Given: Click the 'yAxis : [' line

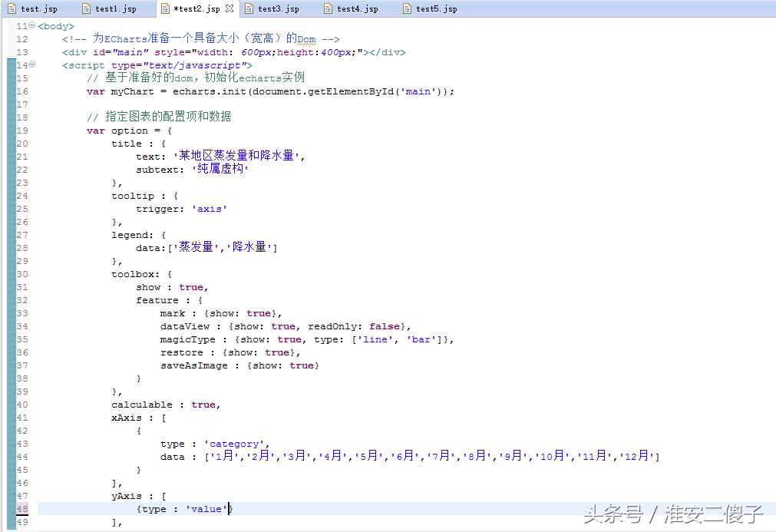Looking at the screenshot, I should (x=139, y=497).
